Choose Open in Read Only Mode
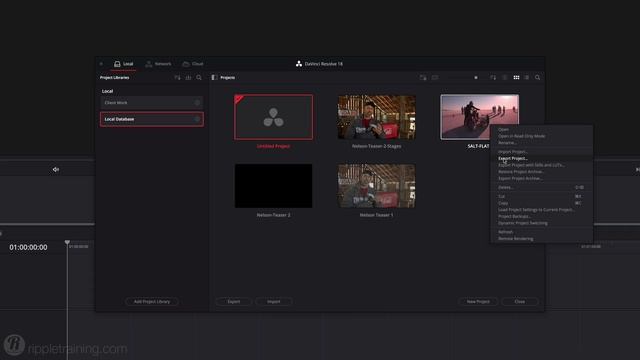The height and width of the screenshot is (360, 640). [541, 136]
